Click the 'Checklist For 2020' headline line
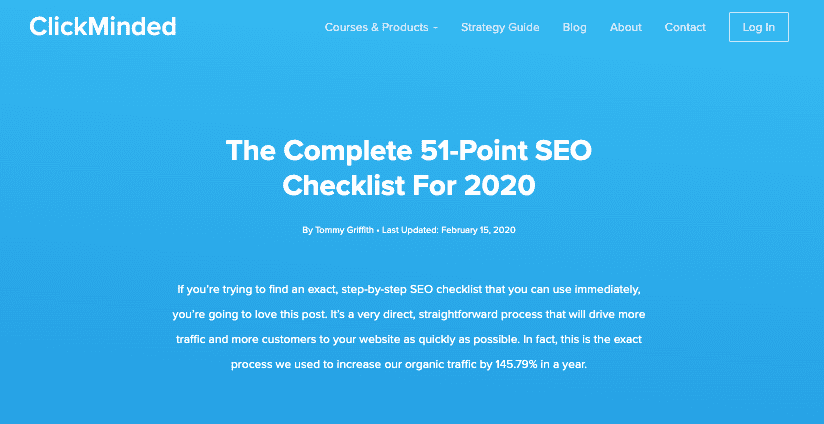The image size is (824, 424). tap(409, 185)
